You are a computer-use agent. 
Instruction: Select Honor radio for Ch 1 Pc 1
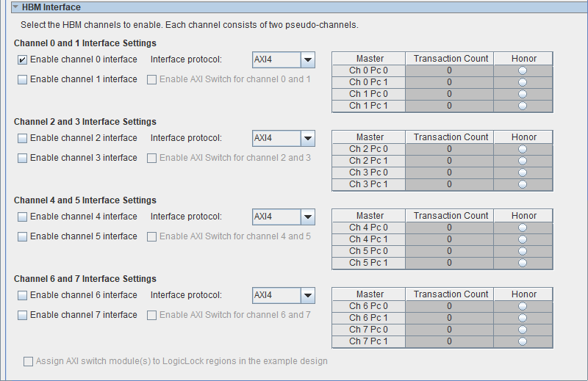click(x=523, y=106)
